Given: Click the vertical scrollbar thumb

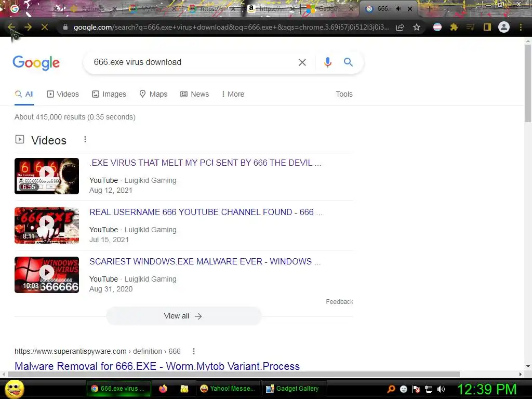Looking at the screenshot, I should pos(528,83).
